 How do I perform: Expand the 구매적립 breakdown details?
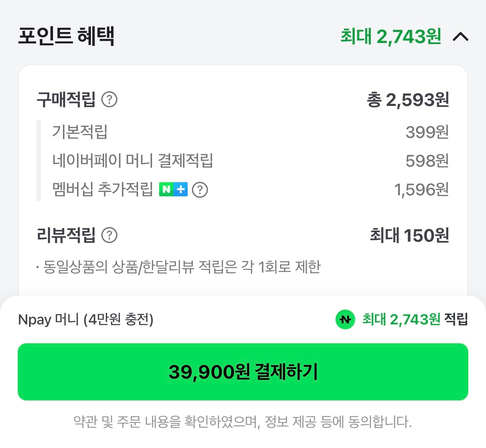[x=66, y=99]
